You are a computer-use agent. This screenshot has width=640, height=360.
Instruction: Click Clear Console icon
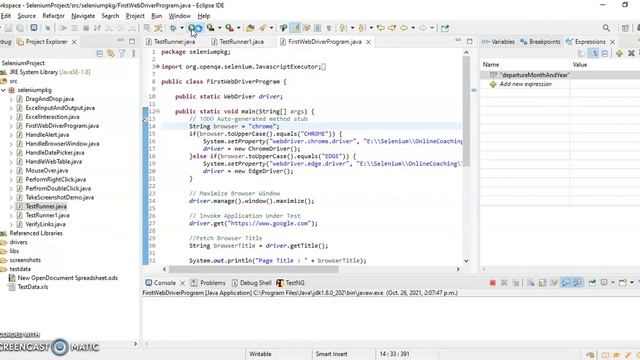click(x=531, y=282)
